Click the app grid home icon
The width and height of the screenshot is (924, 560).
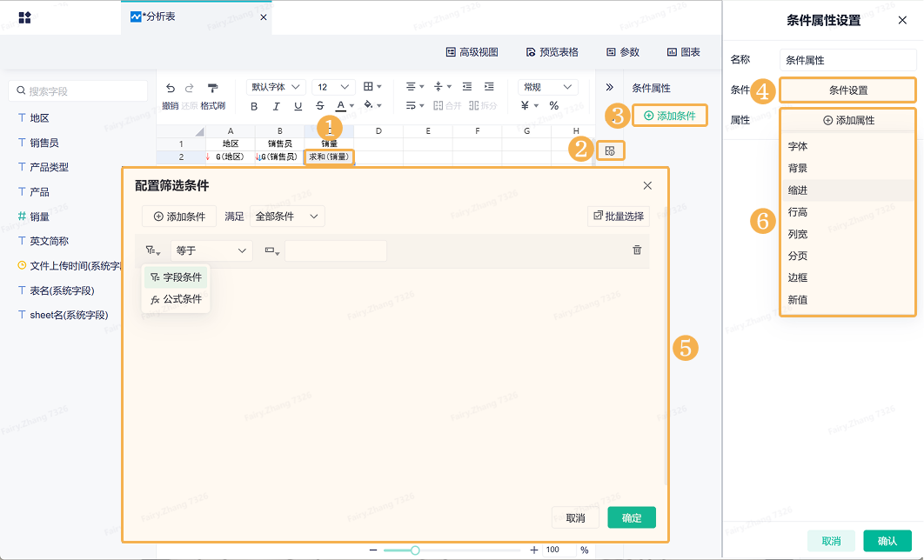24,17
